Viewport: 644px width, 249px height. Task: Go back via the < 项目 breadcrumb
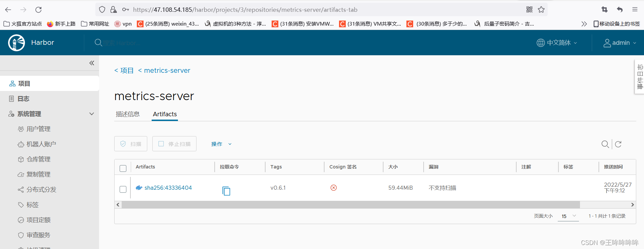point(124,70)
